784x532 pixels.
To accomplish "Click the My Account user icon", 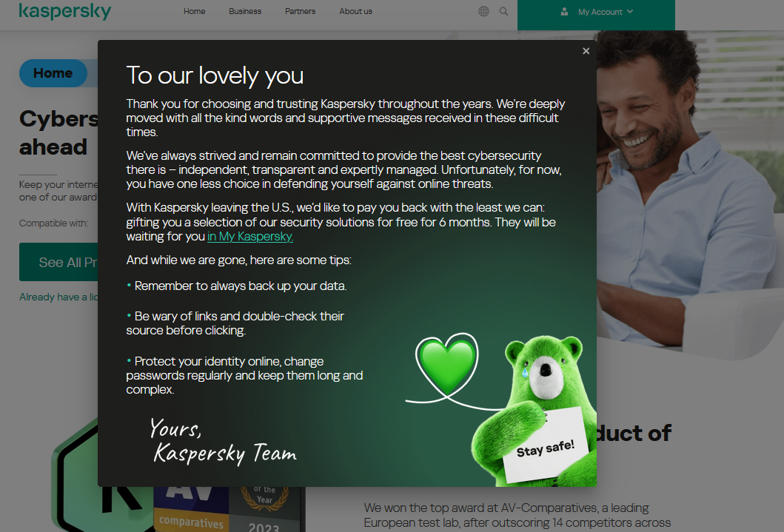I will [x=564, y=12].
